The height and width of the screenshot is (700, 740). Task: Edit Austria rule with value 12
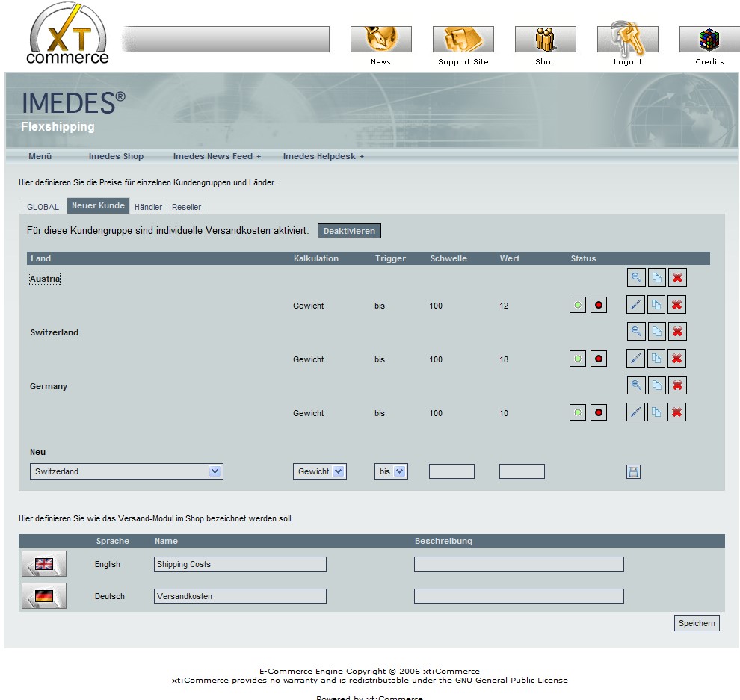(x=635, y=305)
